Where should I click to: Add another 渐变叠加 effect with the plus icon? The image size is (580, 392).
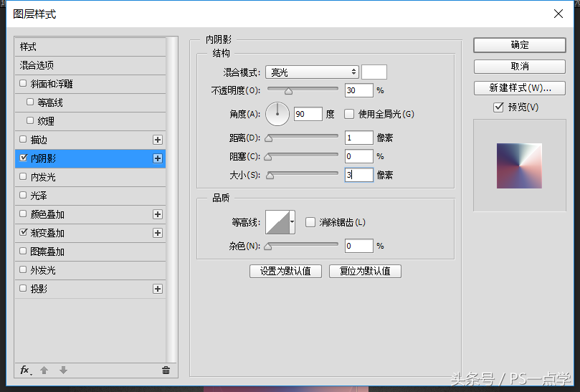(x=158, y=233)
